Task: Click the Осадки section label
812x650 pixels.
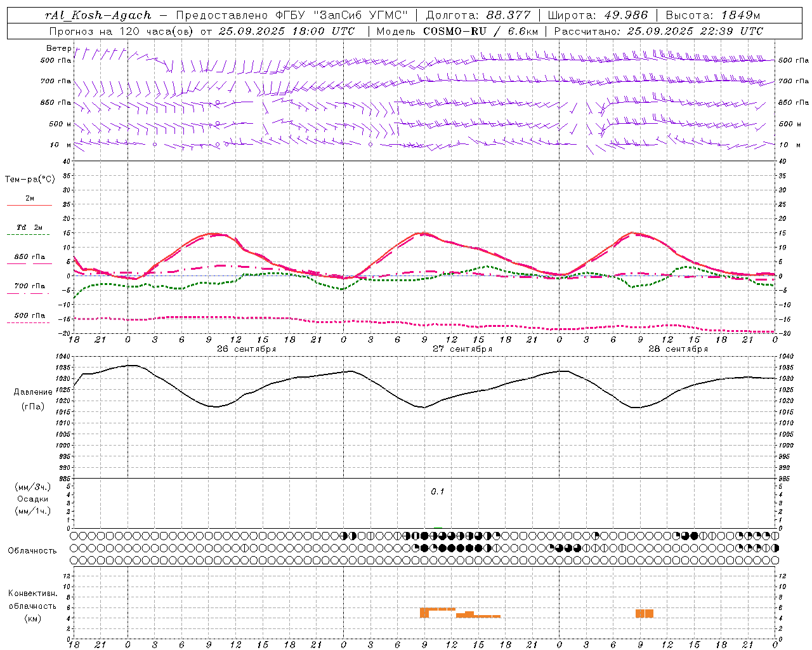Action: coord(33,499)
